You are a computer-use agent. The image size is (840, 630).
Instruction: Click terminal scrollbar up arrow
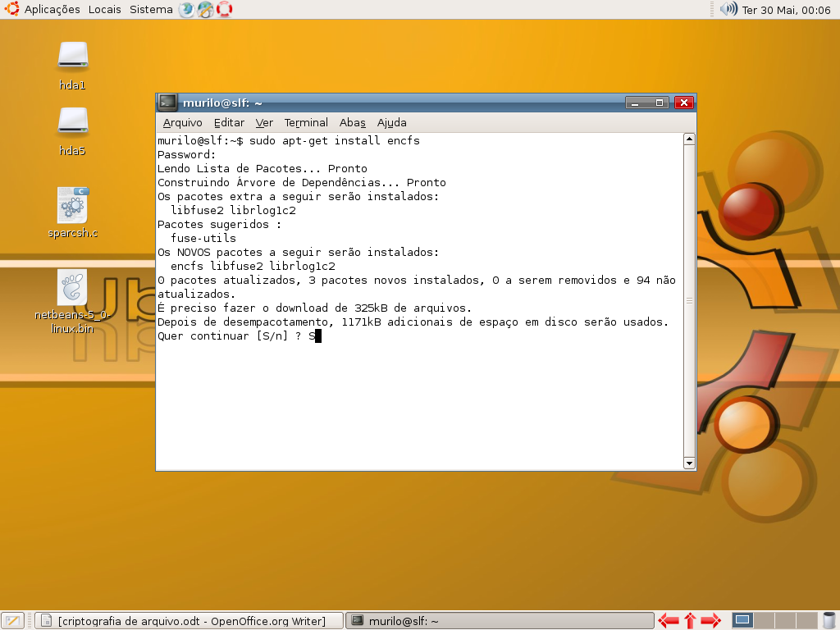689,139
